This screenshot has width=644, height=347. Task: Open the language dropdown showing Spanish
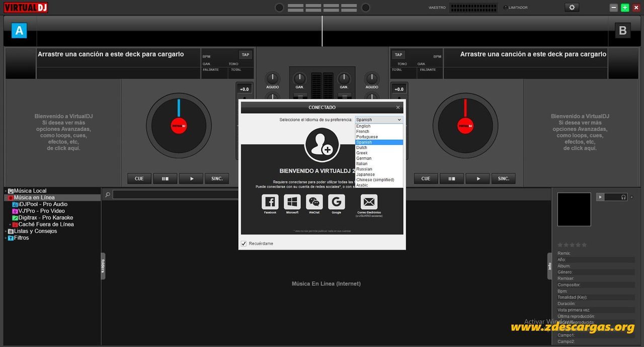(379, 120)
